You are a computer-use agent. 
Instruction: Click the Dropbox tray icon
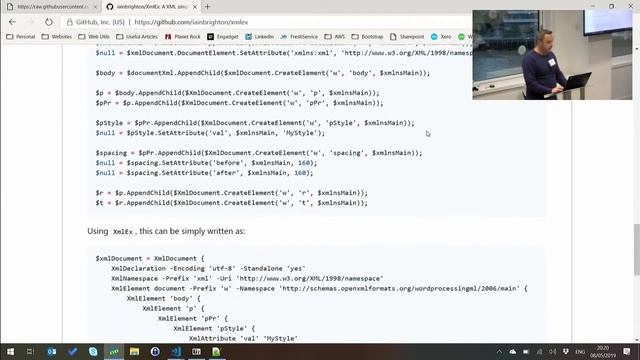pos(566,352)
